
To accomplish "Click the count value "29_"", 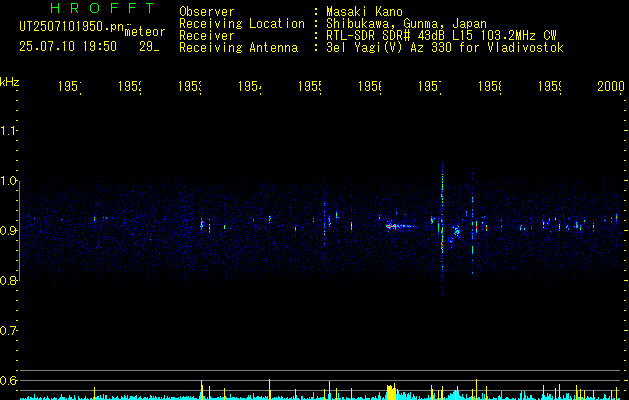I will point(149,47).
